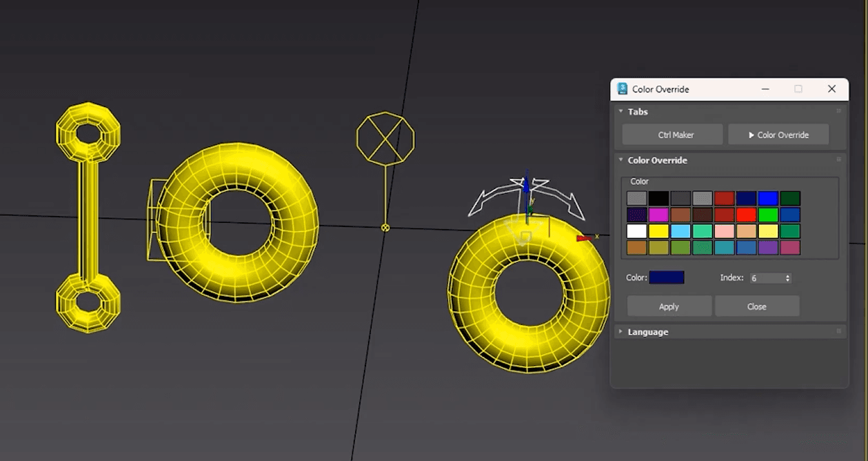Select the torus under the transform gizmo
The image size is (868, 461).
[529, 294]
